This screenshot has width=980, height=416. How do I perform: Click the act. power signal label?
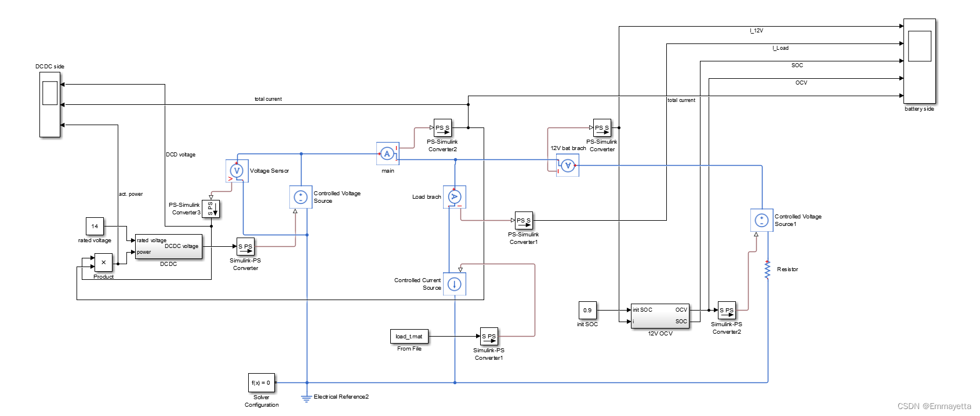[x=130, y=194]
